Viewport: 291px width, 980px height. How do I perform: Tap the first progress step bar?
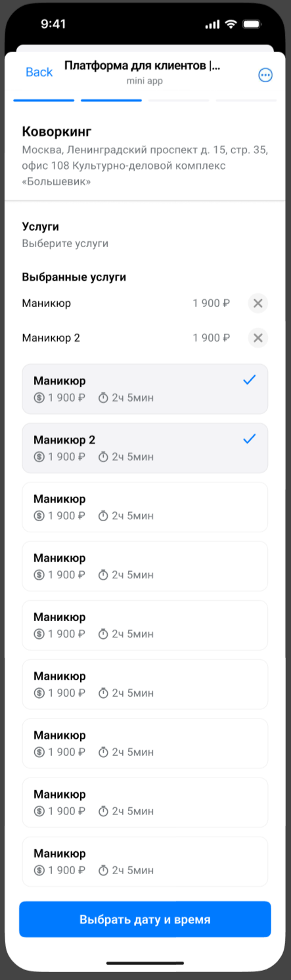(x=44, y=100)
